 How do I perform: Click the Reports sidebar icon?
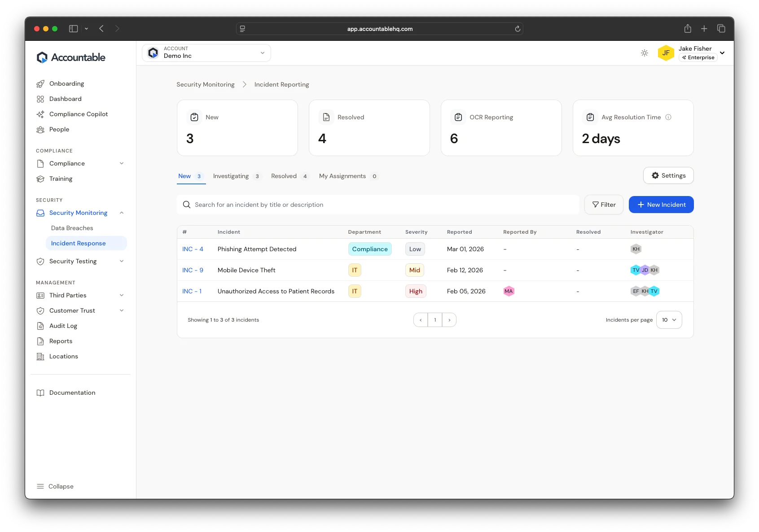tap(41, 341)
